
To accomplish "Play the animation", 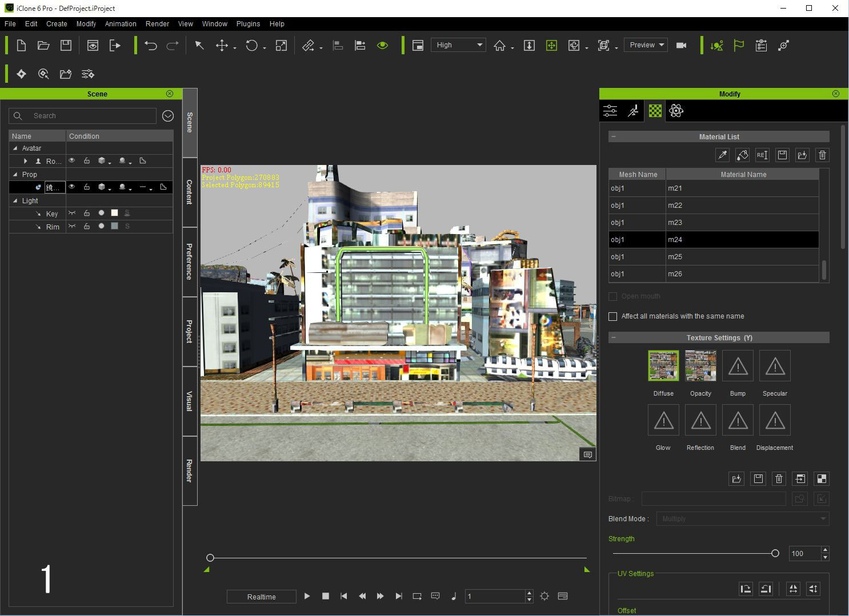I will click(x=307, y=597).
